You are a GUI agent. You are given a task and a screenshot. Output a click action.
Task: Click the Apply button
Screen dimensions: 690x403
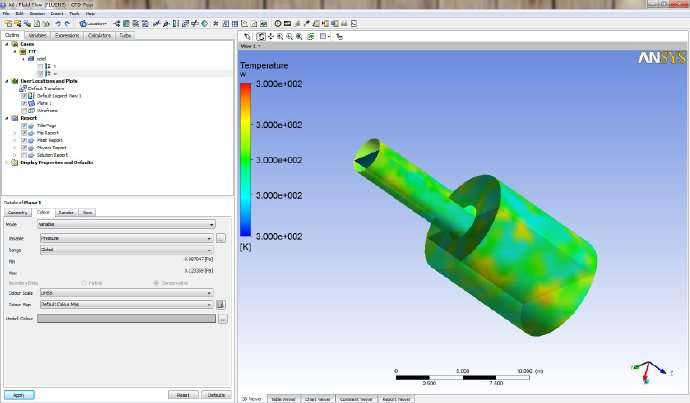point(18,394)
